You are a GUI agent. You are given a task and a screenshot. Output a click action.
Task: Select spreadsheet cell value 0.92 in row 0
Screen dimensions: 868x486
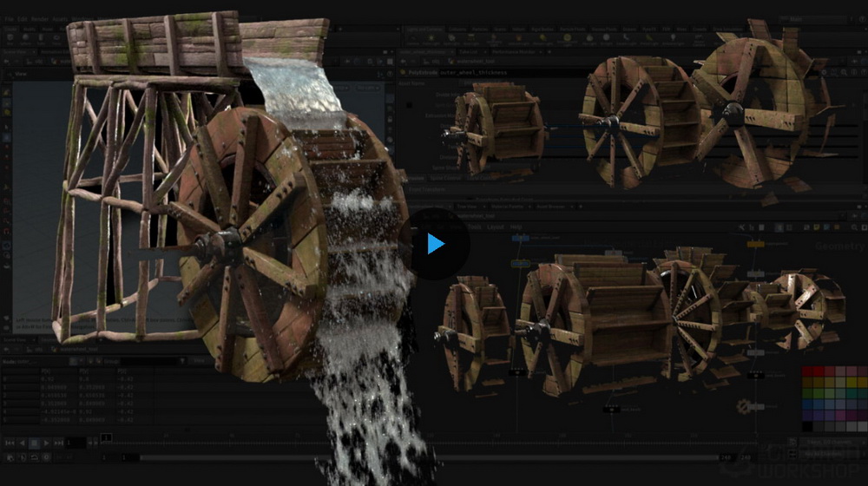tap(48, 379)
